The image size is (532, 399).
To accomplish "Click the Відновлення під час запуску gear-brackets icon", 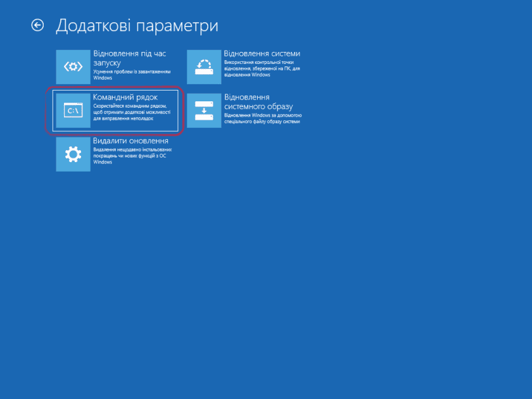I will point(73,66).
